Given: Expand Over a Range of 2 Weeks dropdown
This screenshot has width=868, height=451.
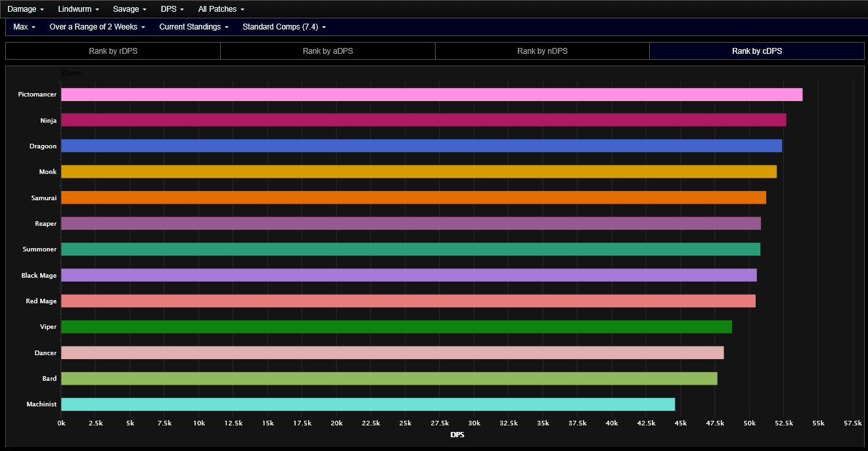Looking at the screenshot, I should pyautogui.click(x=98, y=27).
